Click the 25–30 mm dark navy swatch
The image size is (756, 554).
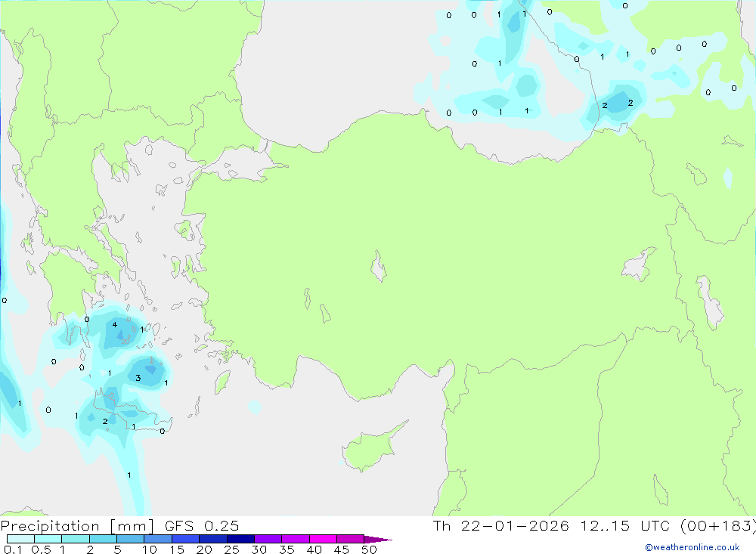[240, 539]
